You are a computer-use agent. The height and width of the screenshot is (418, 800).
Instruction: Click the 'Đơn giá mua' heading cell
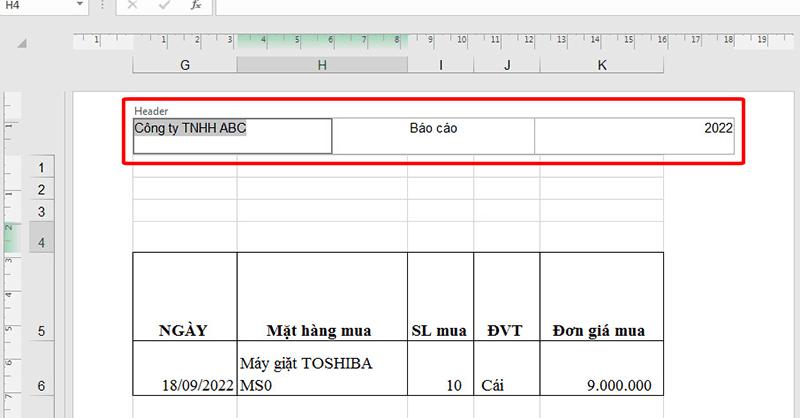602,297
